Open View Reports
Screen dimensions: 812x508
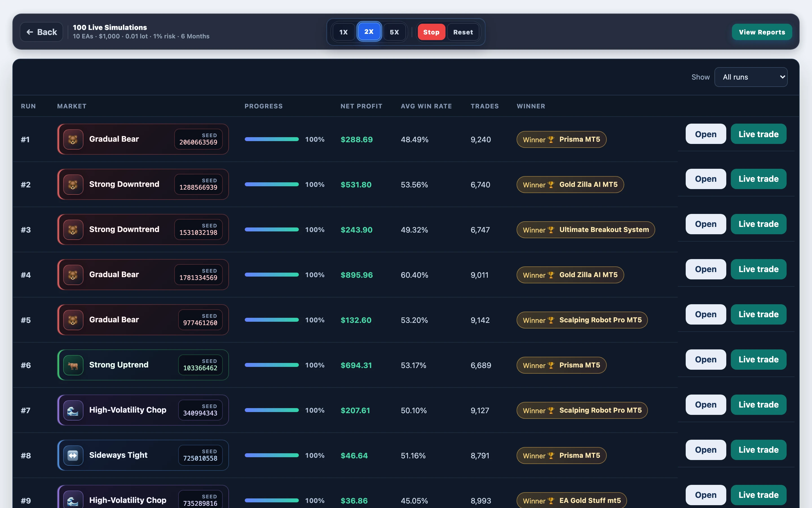762,32
